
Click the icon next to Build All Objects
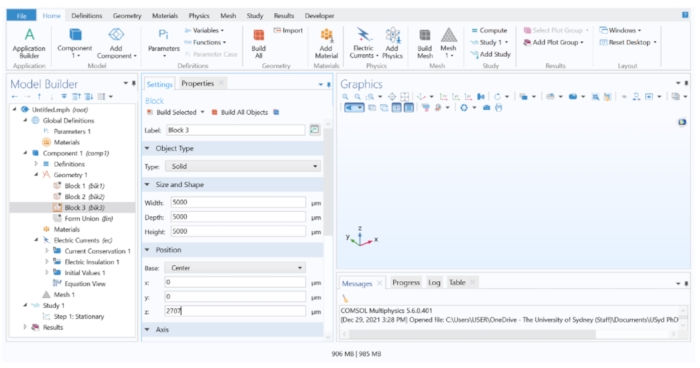276,112
